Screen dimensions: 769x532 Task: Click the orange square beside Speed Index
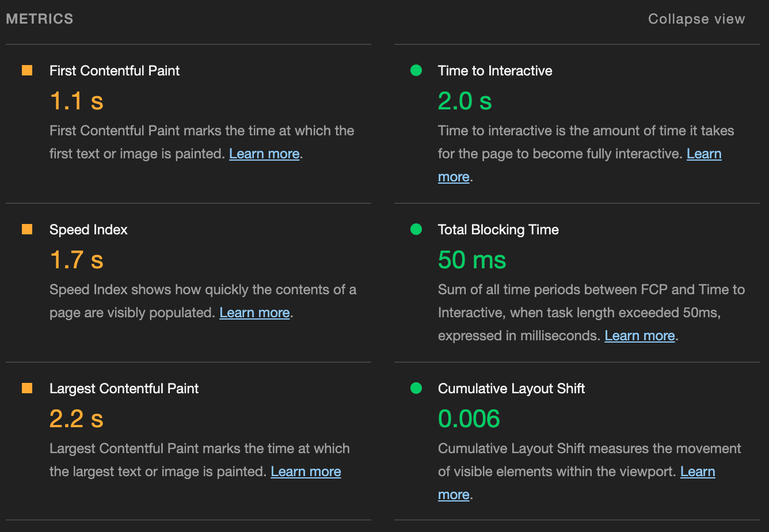27,230
